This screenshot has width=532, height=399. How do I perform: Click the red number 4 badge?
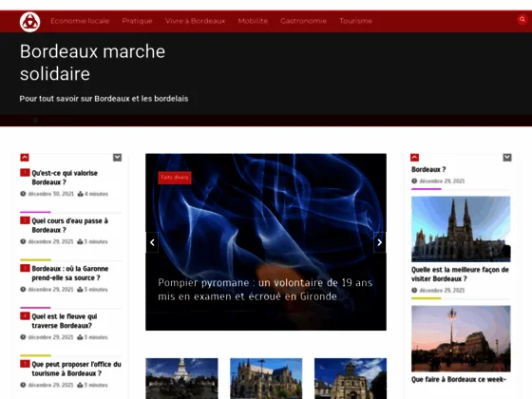click(25, 316)
